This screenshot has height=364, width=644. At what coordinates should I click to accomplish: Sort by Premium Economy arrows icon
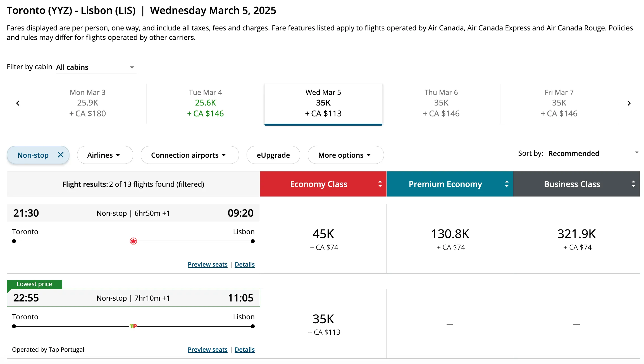507,184
